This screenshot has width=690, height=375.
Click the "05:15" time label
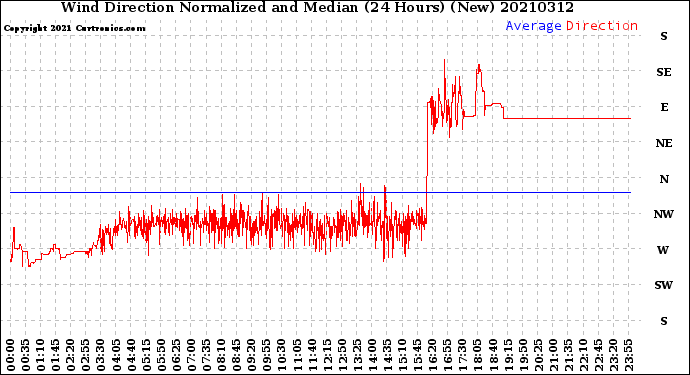[146, 355]
